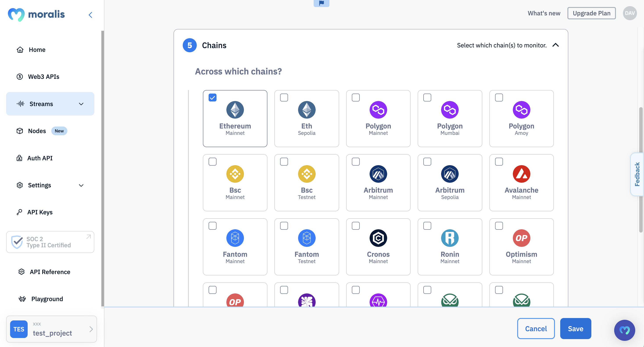The width and height of the screenshot is (644, 347).
Task: Click the Upgrade Plan button
Action: tap(591, 13)
